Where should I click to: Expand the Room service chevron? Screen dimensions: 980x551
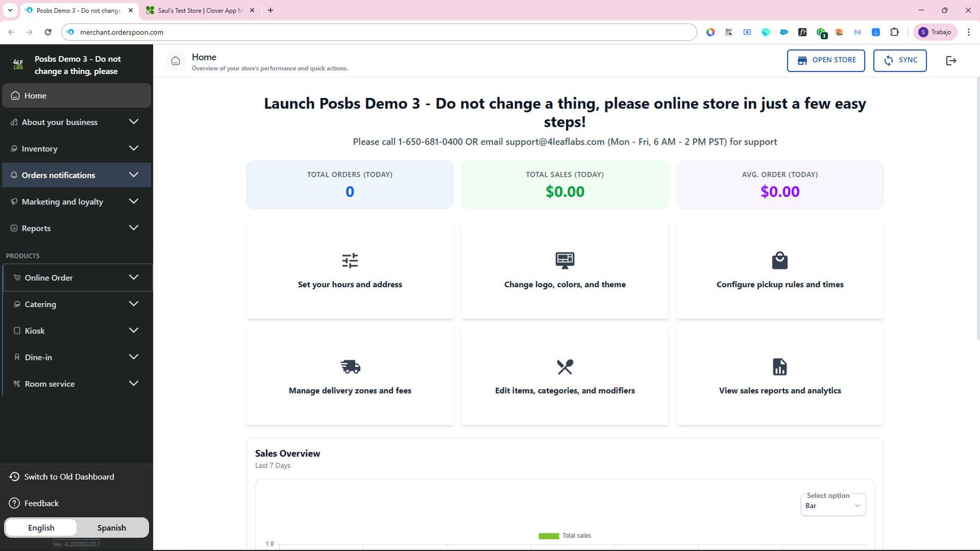[x=134, y=383]
